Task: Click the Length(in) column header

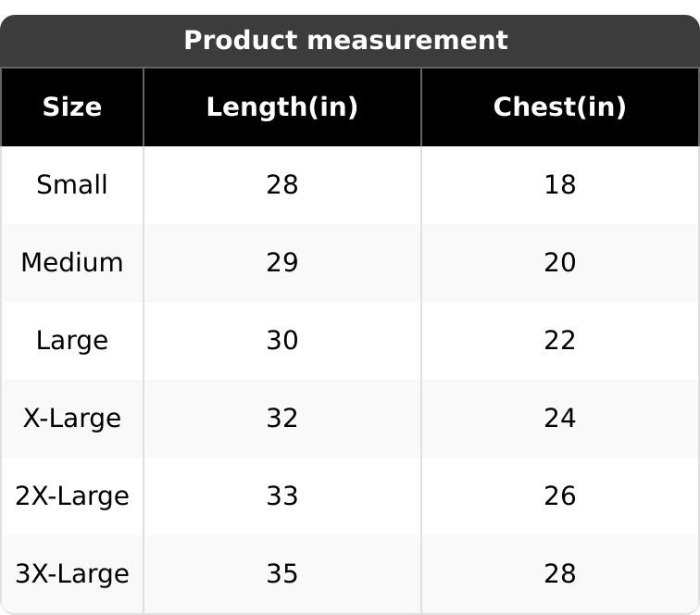Action: (x=281, y=107)
